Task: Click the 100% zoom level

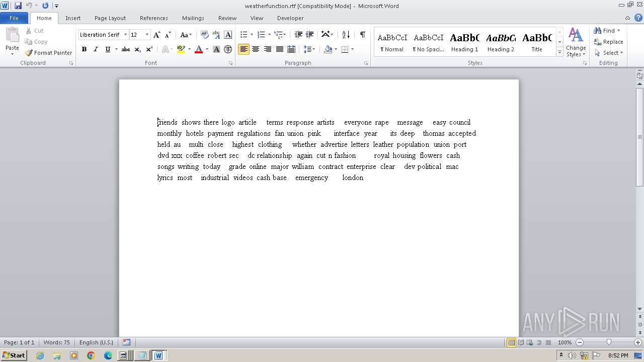Action: click(565, 342)
